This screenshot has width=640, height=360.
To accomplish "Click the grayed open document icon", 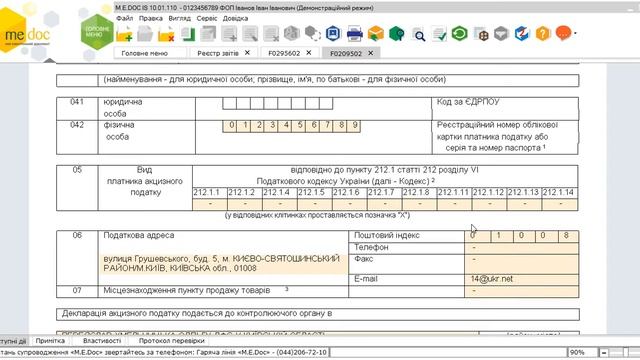I will point(145,34).
